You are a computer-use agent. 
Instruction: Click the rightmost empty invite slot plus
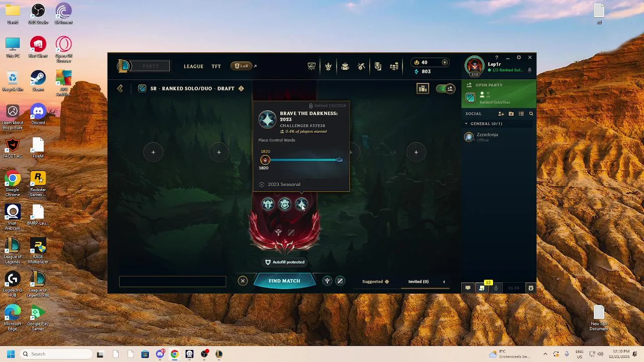(416, 152)
